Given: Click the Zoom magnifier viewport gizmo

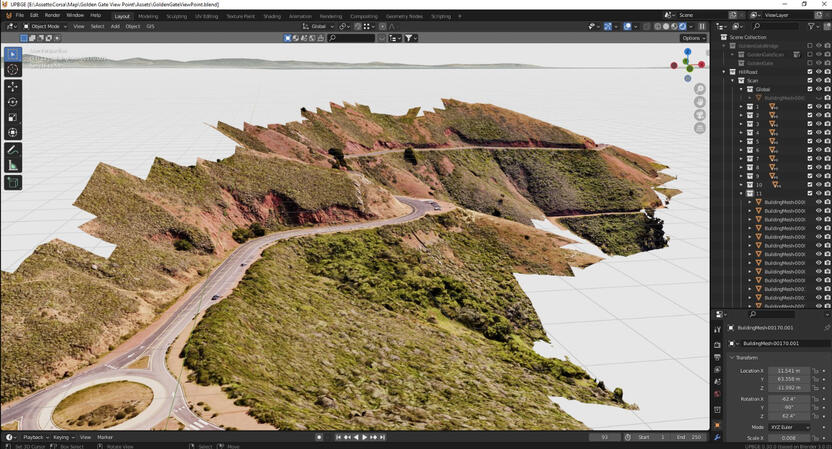Looking at the screenshot, I should point(700,89).
